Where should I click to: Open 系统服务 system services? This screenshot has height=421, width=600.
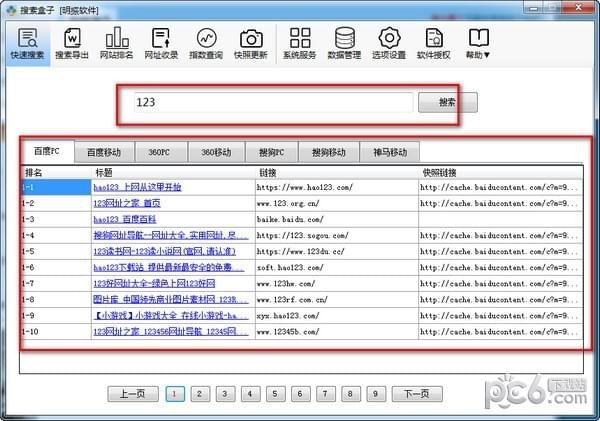coord(300,43)
